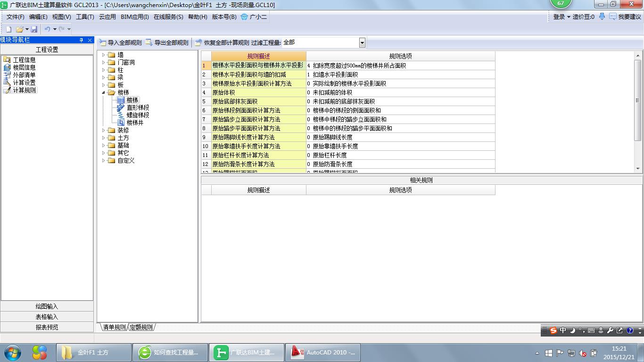Open the 工具(T) menu
This screenshot has height=362, width=644.
[x=85, y=17]
